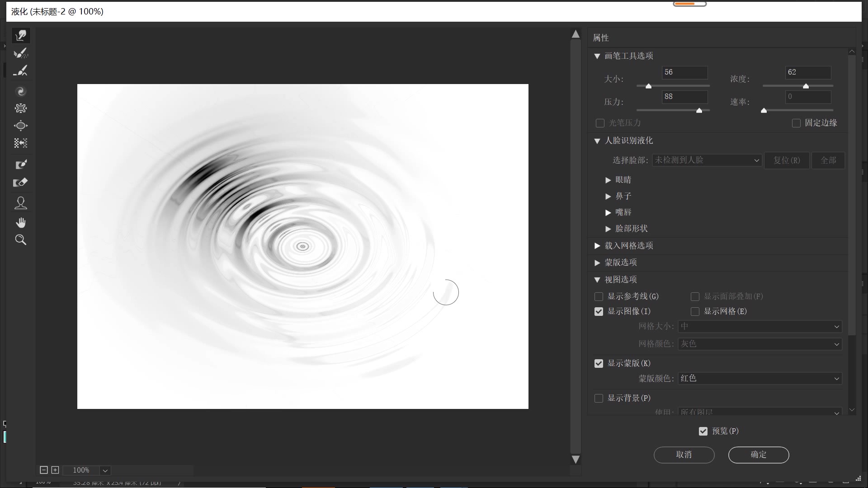Open the zoom percentage dropdown
The height and width of the screenshot is (488, 868).
point(105,470)
